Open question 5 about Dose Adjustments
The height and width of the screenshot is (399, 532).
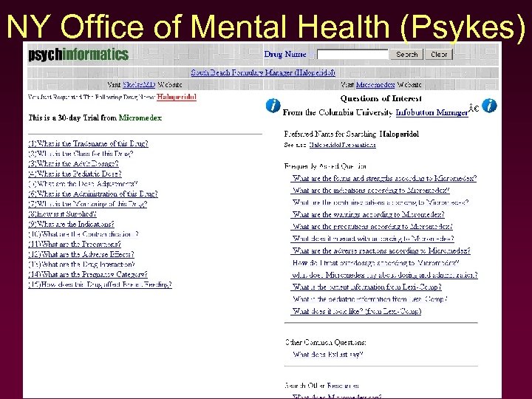83,184
